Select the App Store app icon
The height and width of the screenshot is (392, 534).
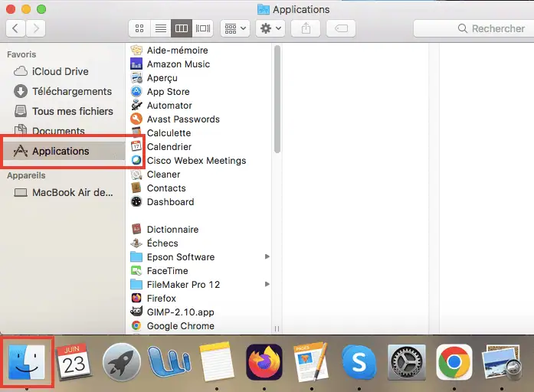point(136,92)
